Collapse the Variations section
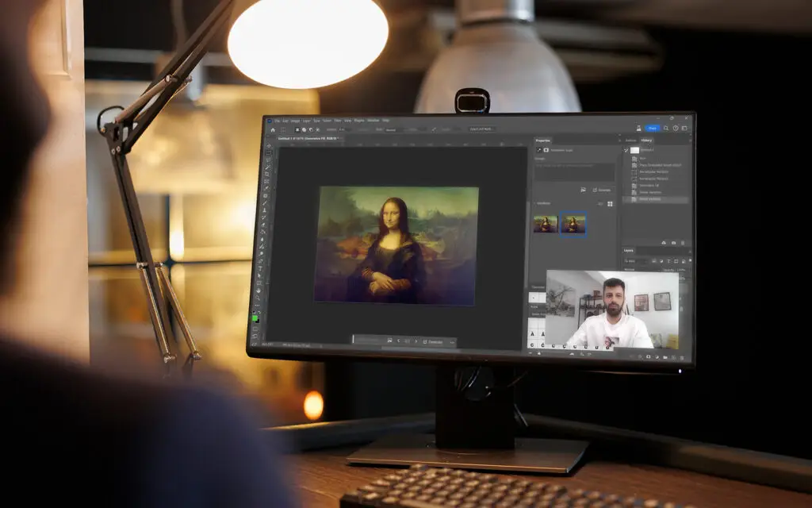This screenshot has height=508, width=812. pyautogui.click(x=534, y=203)
